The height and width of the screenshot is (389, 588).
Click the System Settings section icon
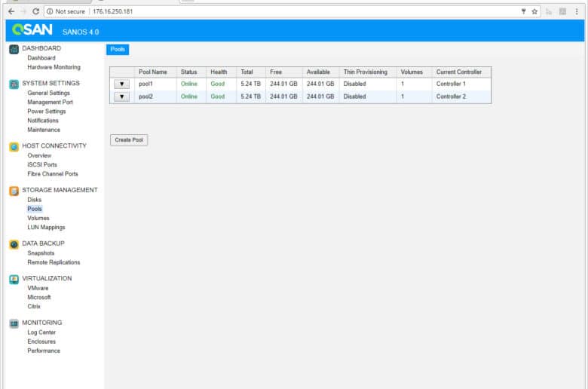point(14,84)
